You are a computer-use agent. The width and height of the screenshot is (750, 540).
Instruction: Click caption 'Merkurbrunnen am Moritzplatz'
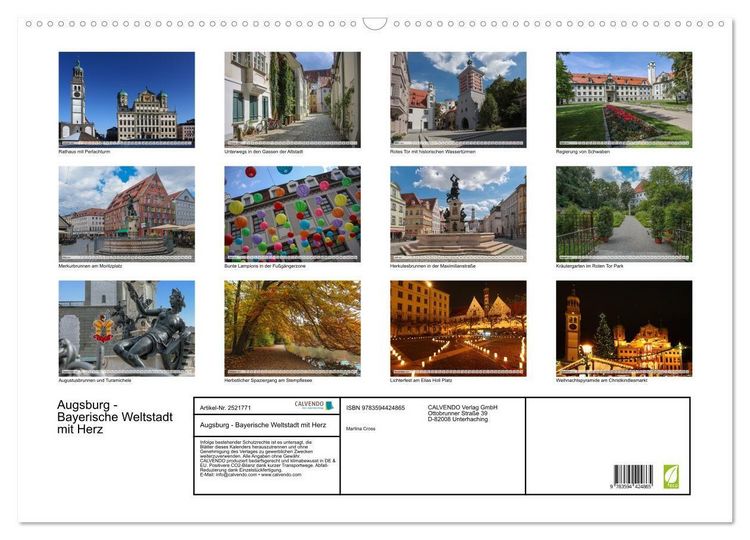coord(90,266)
